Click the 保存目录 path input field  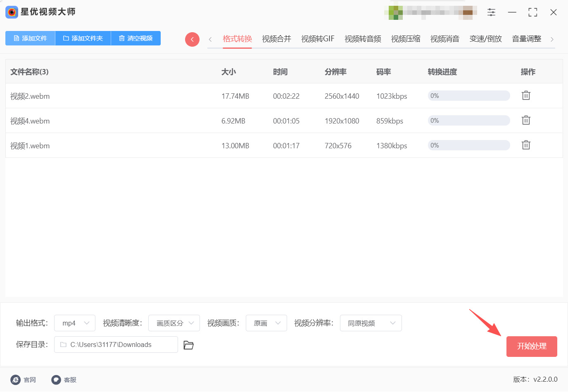pyautogui.click(x=116, y=344)
